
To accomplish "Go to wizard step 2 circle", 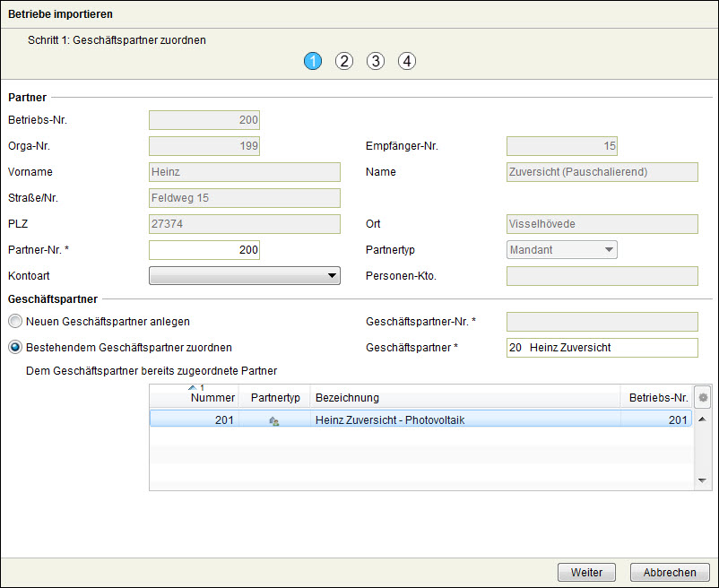I will [344, 61].
